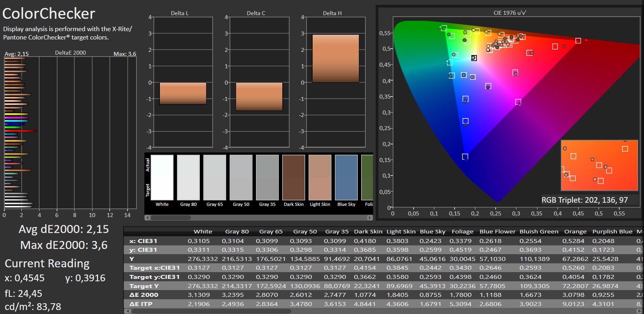
Task: Select the 'Gray 80' column header in table
Action: coord(237,231)
